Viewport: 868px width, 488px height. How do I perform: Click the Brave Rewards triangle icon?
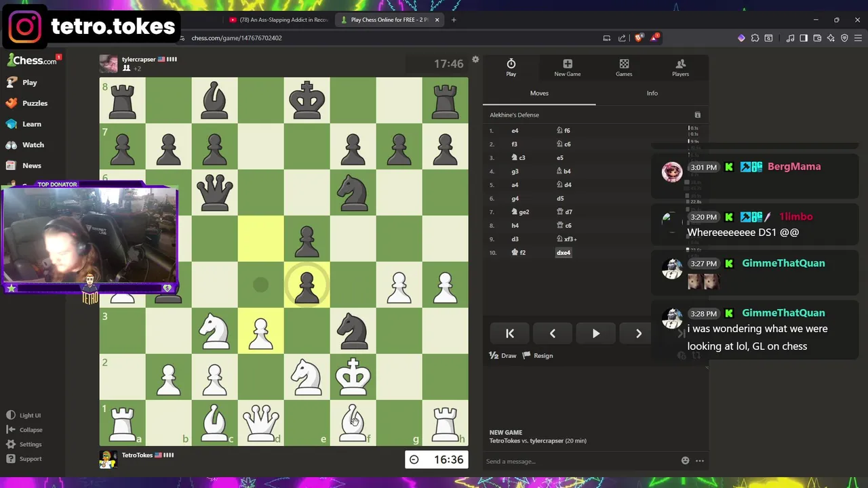click(654, 38)
